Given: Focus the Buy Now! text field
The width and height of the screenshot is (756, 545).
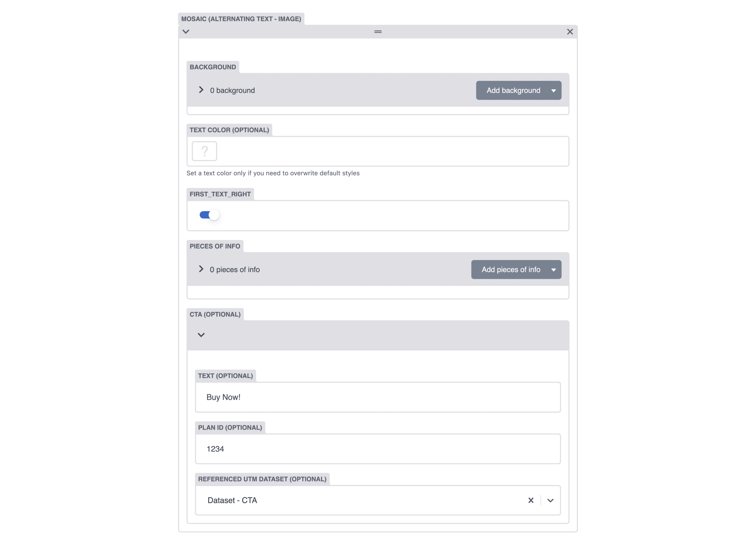Looking at the screenshot, I should [378, 397].
